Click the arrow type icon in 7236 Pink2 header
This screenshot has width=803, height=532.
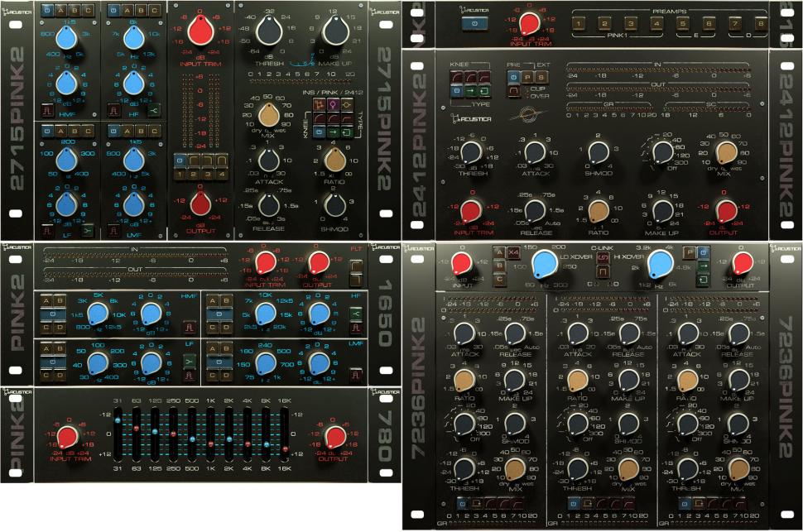[703, 266]
